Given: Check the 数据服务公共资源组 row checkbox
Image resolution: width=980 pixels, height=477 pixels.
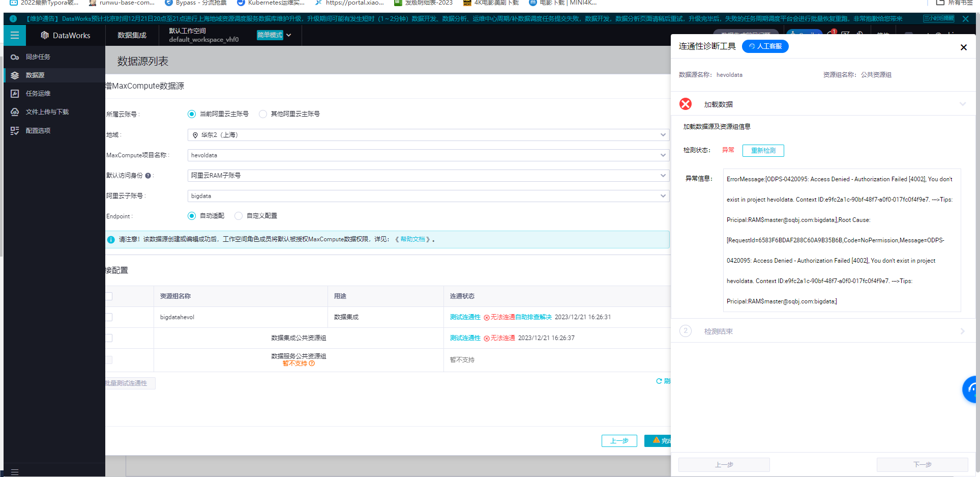Looking at the screenshot, I should 109,360.
